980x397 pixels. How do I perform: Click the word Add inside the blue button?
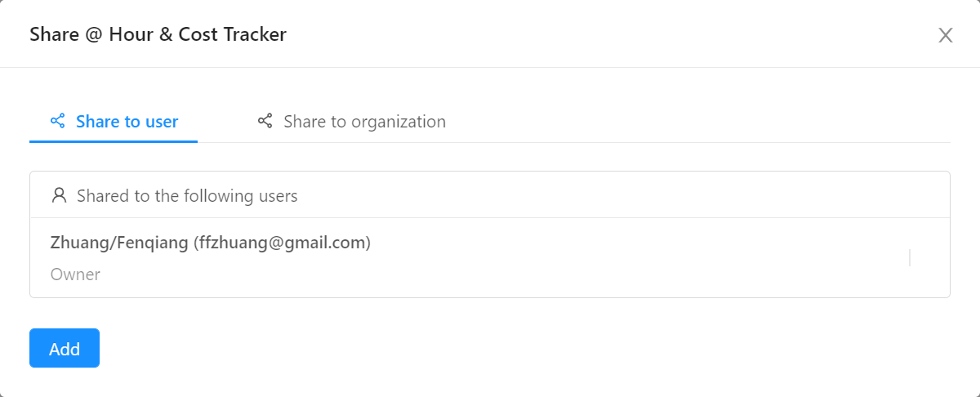pyautogui.click(x=65, y=349)
